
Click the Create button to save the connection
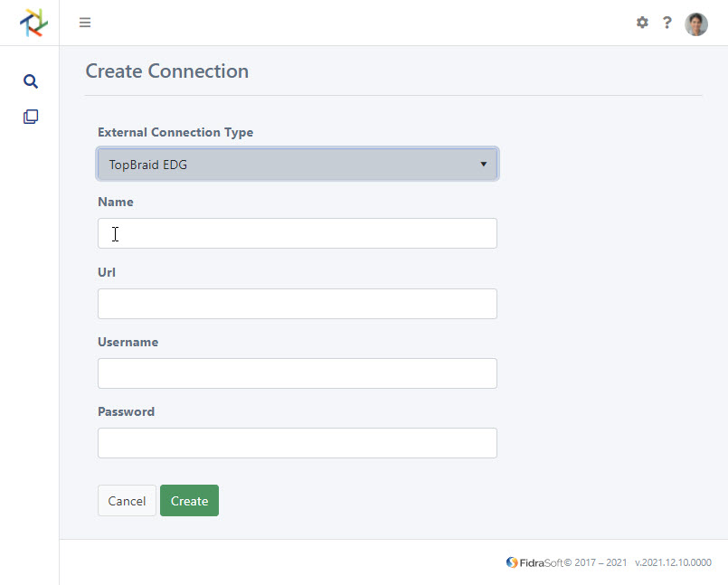189,500
